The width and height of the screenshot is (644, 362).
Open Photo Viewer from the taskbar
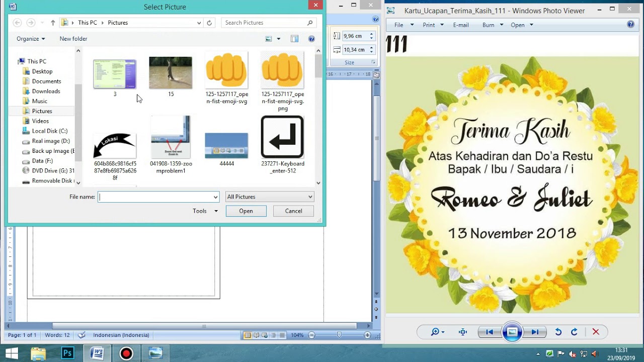tap(155, 353)
